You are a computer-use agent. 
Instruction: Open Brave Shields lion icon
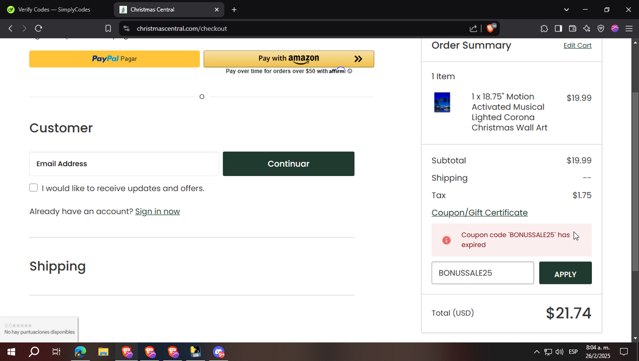491,28
